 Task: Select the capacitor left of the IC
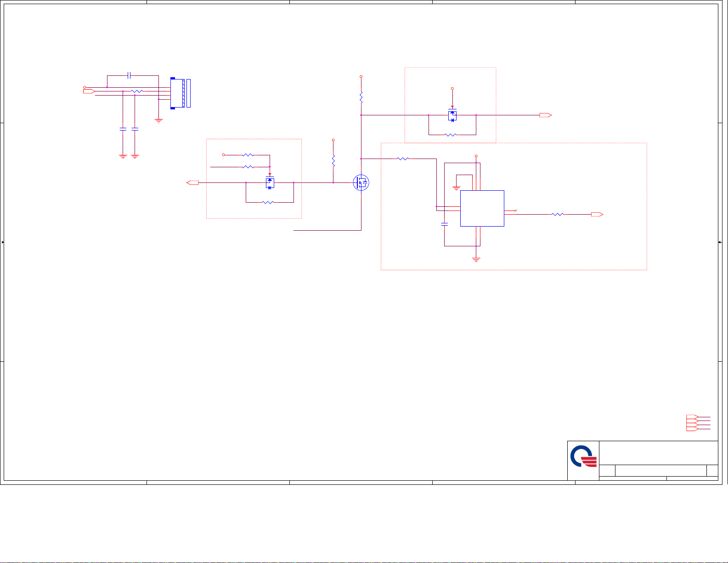[x=444, y=224]
